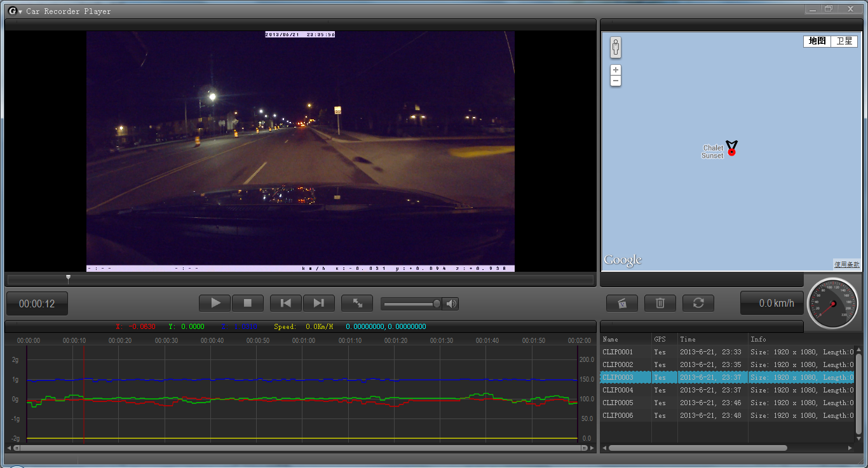868x468 pixels.
Task: Zoom in on the map
Action: coord(615,70)
